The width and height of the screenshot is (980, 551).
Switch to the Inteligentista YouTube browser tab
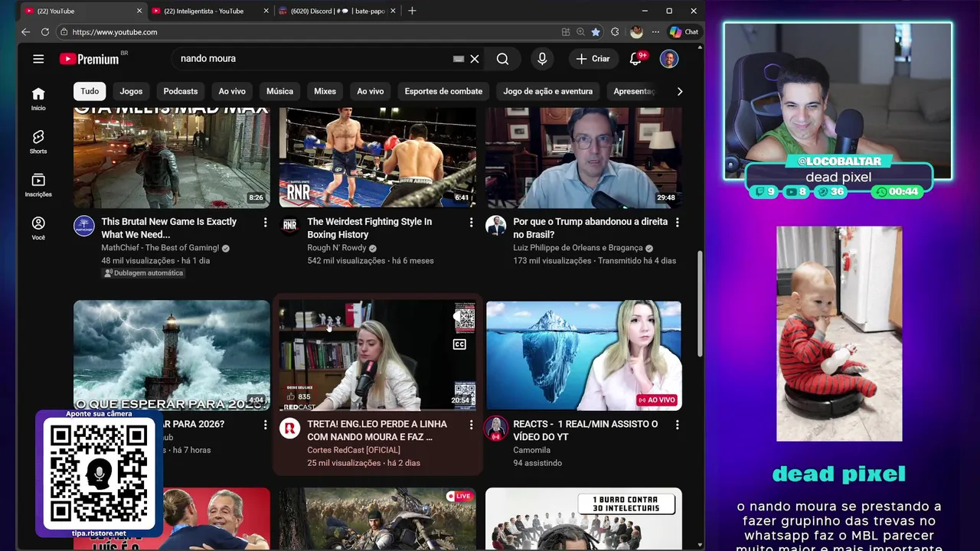click(x=204, y=11)
